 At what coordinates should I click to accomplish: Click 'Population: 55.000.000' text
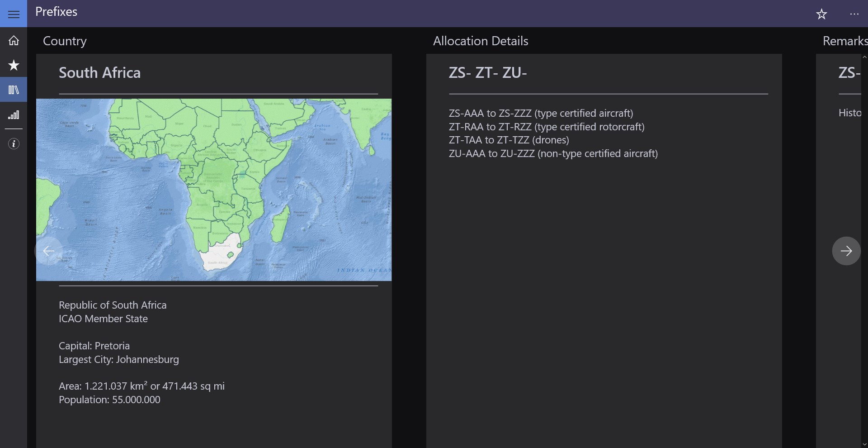pyautogui.click(x=109, y=400)
